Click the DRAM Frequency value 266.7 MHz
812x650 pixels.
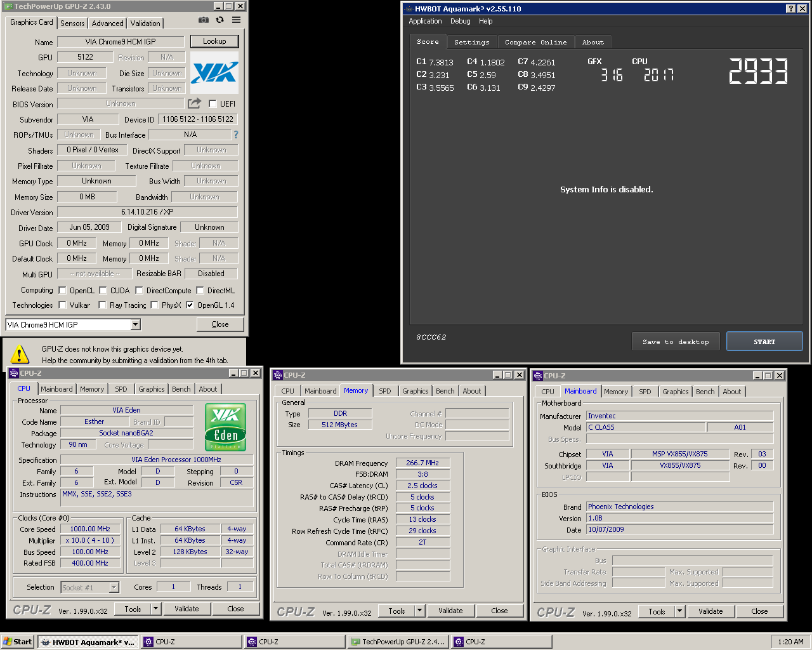click(422, 463)
